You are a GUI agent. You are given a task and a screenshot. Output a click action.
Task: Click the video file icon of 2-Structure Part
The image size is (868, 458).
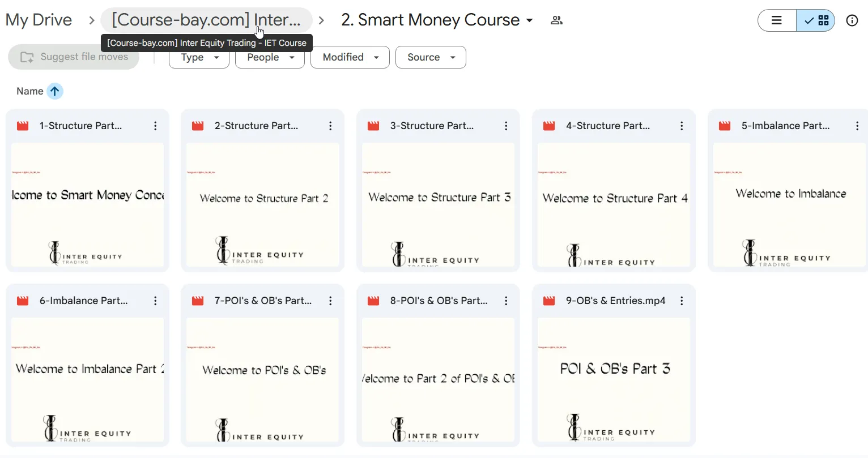[x=198, y=126]
